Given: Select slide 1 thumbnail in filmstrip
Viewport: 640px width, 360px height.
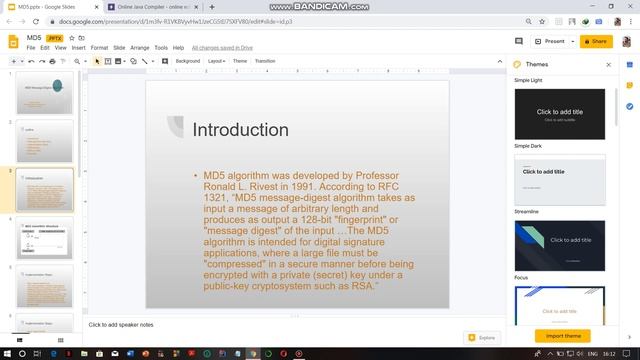Looking at the screenshot, I should point(44,93).
